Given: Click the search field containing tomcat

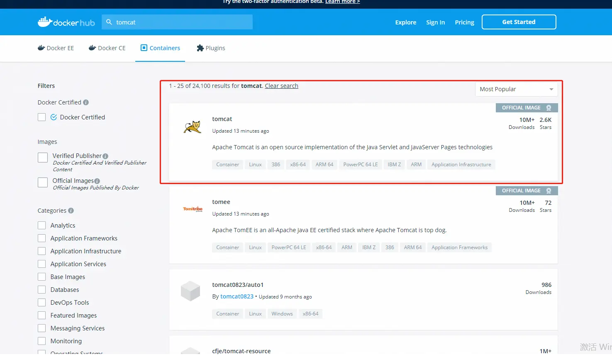Looking at the screenshot, I should click(177, 22).
